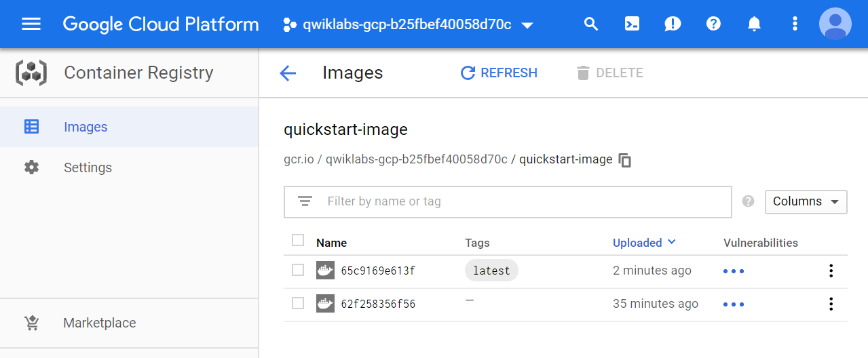
Task: Click the search magnifier icon
Action: click(591, 24)
